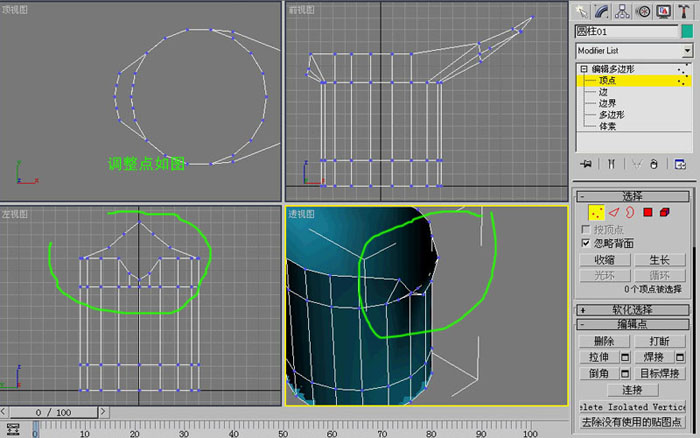Open the Utilities hammer panel tab
This screenshot has width=700, height=438.
pos(683,11)
